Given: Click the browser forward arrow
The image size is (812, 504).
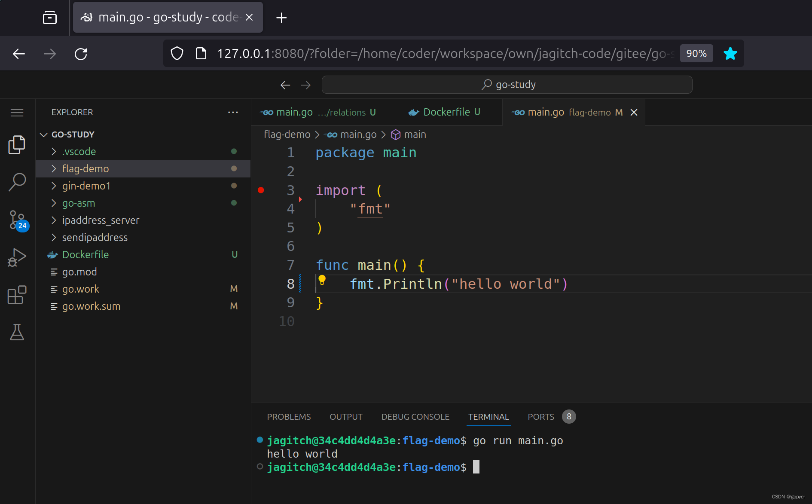Looking at the screenshot, I should 50,54.
